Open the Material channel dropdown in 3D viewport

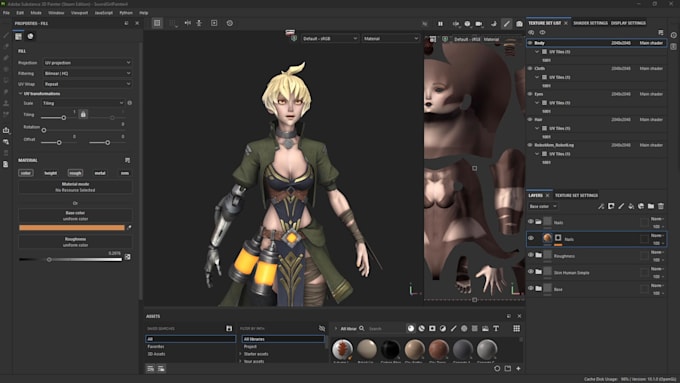click(x=391, y=39)
